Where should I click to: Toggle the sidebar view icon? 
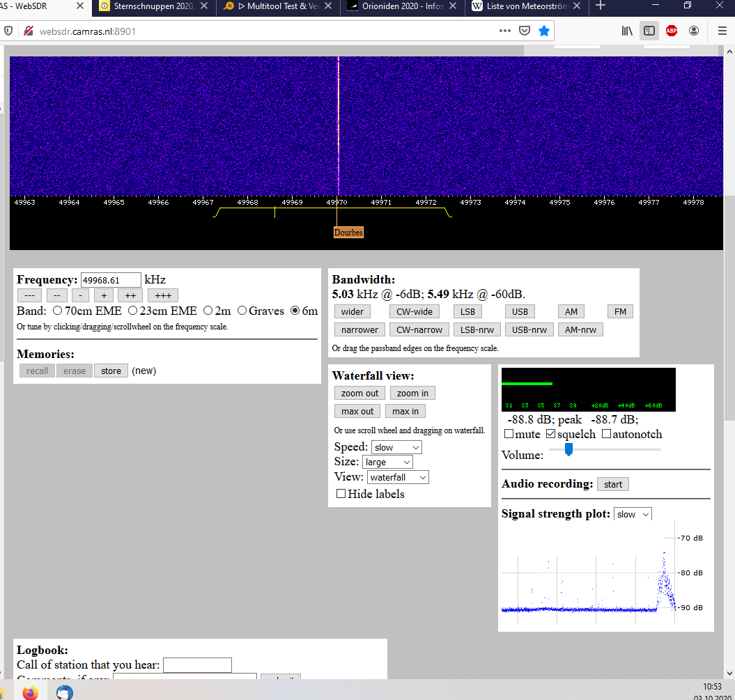[649, 31]
